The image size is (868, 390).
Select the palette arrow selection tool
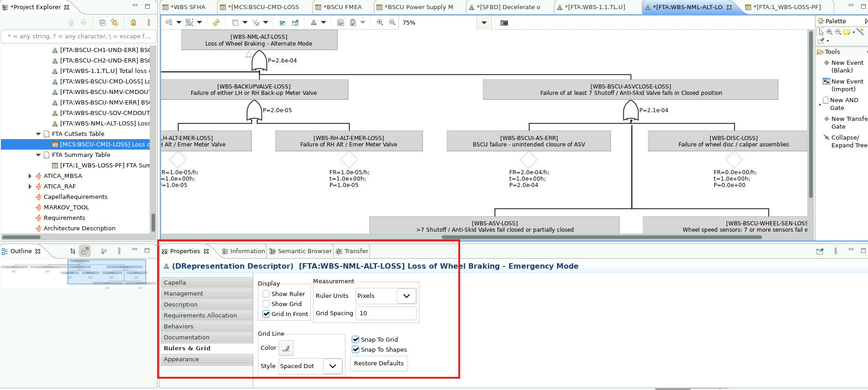[x=821, y=32]
